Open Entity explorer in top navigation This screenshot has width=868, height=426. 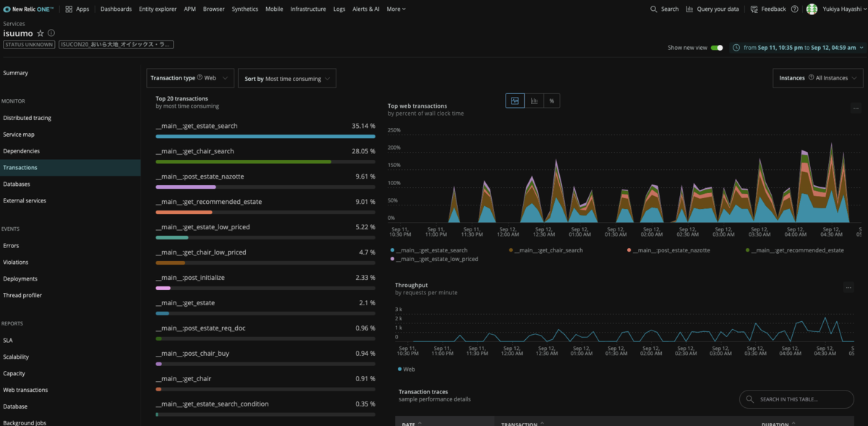[x=158, y=9]
